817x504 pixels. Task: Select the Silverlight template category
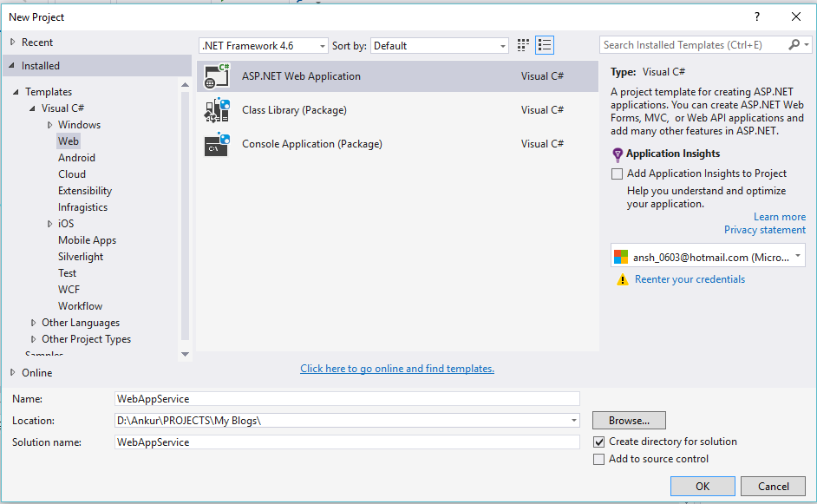(x=81, y=257)
